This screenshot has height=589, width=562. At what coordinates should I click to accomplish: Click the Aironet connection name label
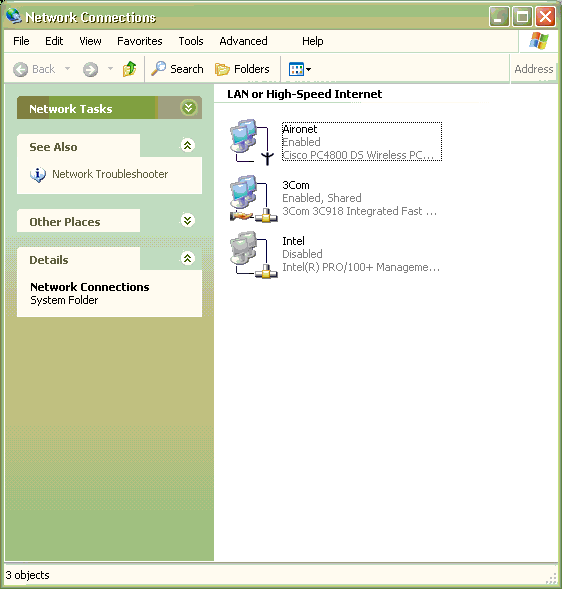300,129
